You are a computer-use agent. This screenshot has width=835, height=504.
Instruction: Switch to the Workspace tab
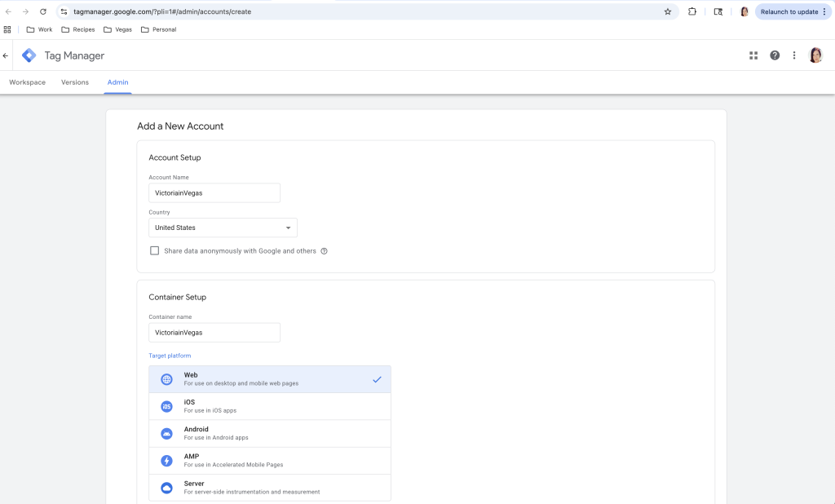(27, 82)
